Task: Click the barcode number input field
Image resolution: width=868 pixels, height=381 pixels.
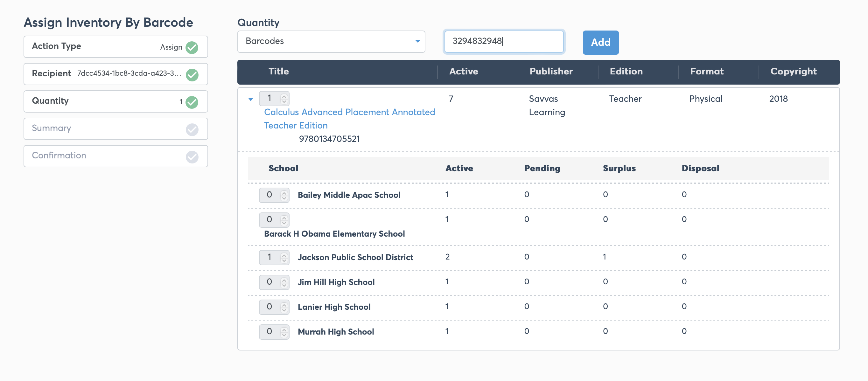Action: (504, 41)
